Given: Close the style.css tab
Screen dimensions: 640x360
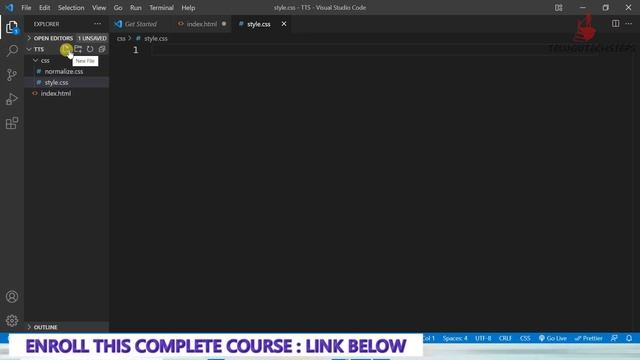Looking at the screenshot, I should pyautogui.click(x=284, y=24).
